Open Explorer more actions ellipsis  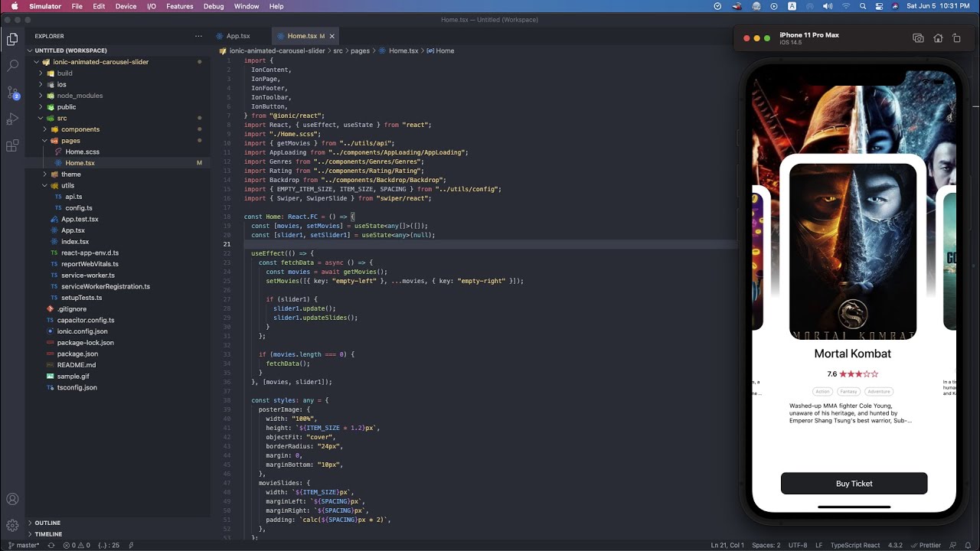(x=198, y=36)
